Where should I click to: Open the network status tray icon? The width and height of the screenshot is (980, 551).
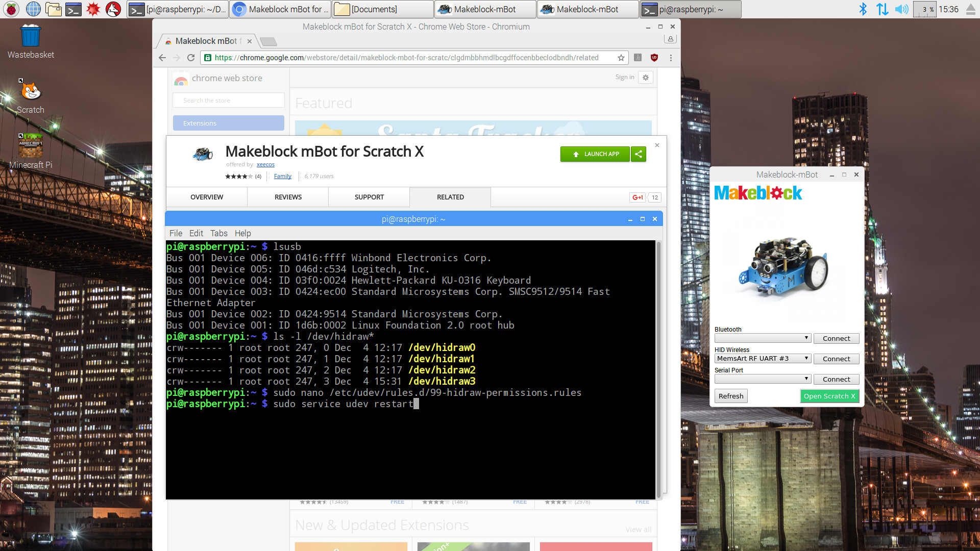[x=882, y=9]
